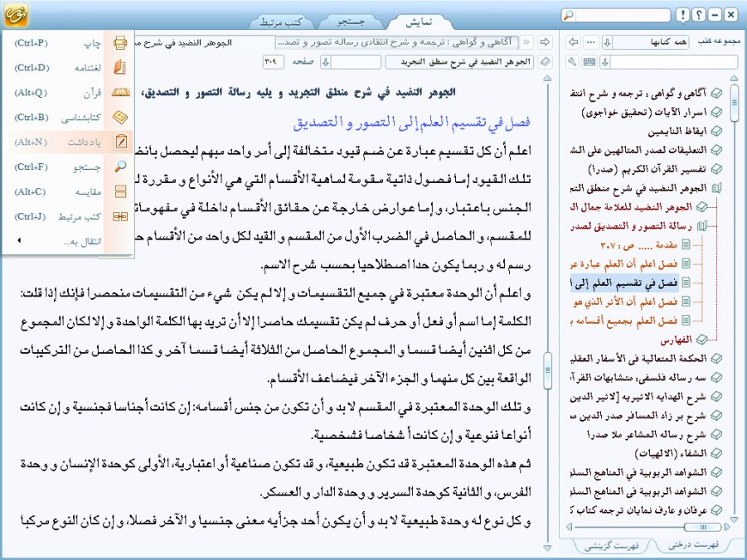This screenshot has width=747, height=560.
Task: Click the book icon beside شرح الهدایه الاثیریه
Action: [x=716, y=397]
